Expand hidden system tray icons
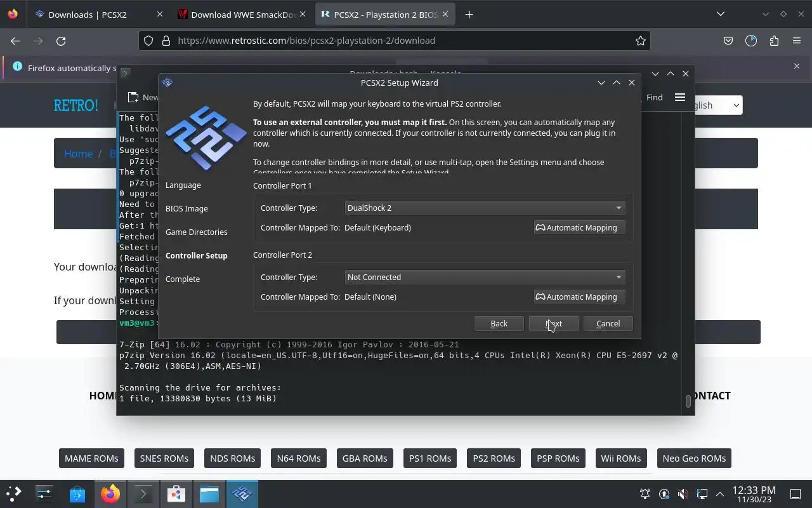 [x=720, y=494]
